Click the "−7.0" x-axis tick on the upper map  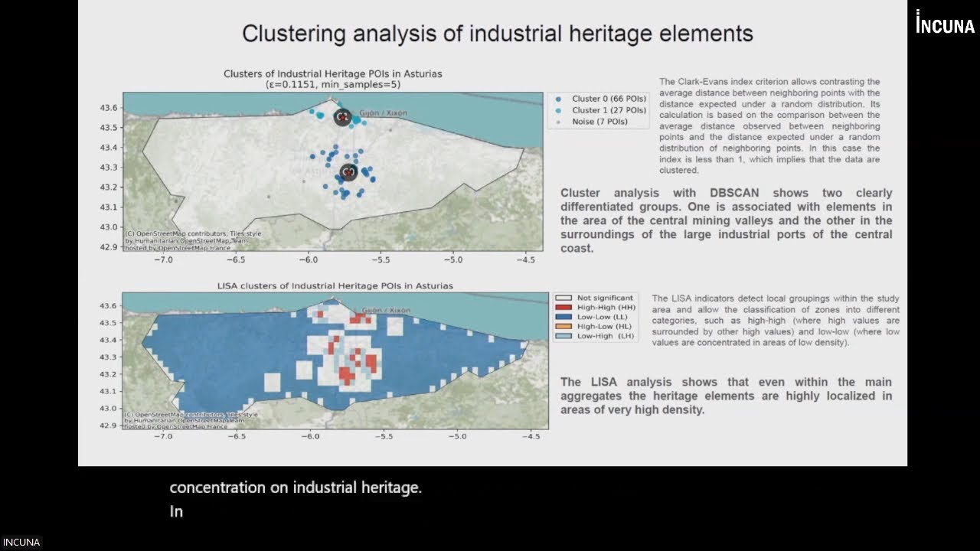(x=164, y=259)
